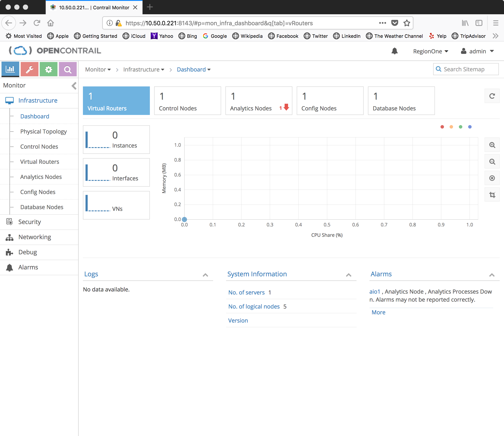Click the blue Monitor chart icon
504x436 pixels.
10,69
